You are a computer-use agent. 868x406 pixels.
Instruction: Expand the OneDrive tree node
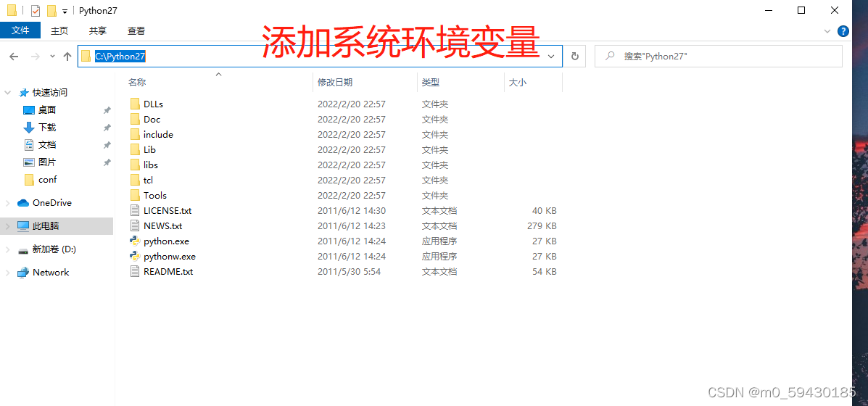coord(8,203)
